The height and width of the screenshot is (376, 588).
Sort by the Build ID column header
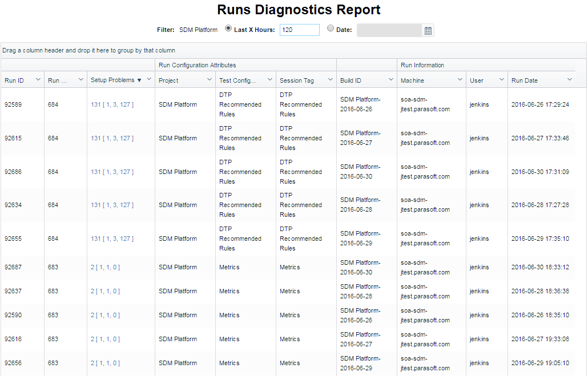click(351, 80)
